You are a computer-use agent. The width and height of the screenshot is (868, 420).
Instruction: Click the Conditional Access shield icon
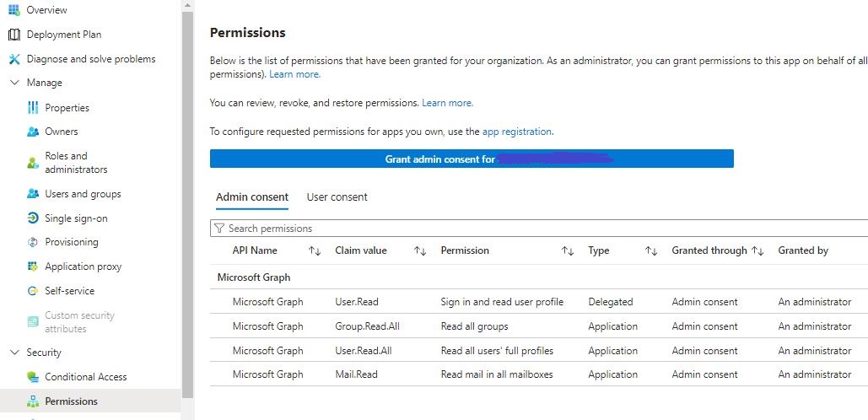click(33, 377)
